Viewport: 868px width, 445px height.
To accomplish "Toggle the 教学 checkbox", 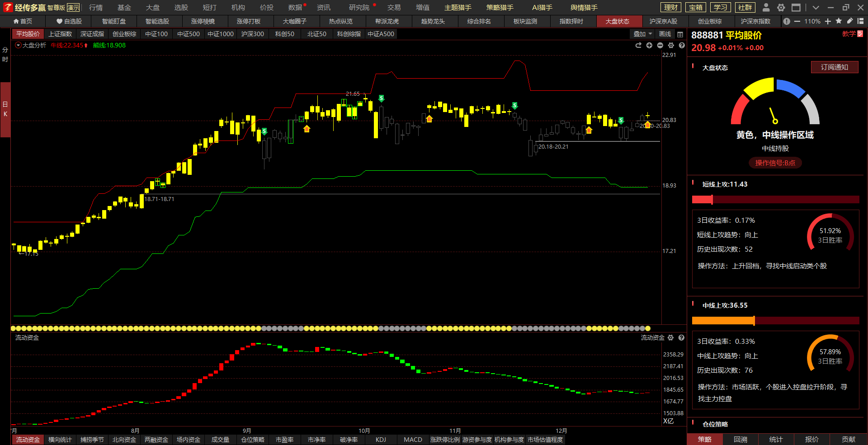I will [860, 34].
